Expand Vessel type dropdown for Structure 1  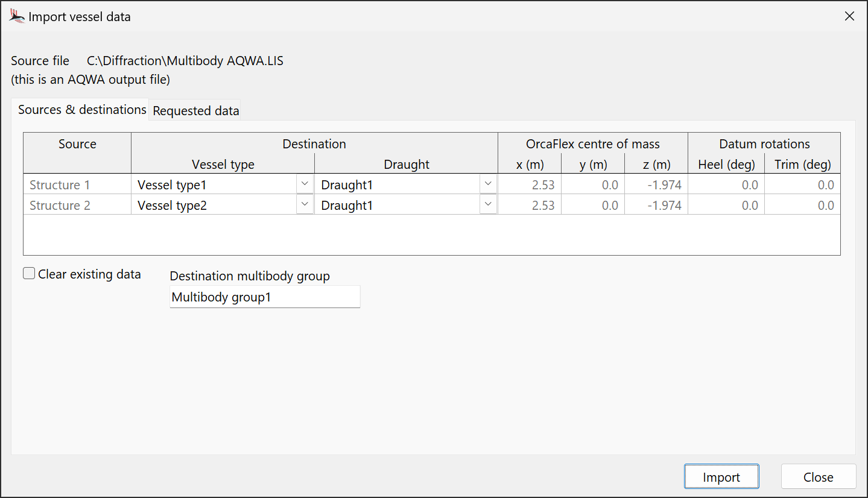305,184
